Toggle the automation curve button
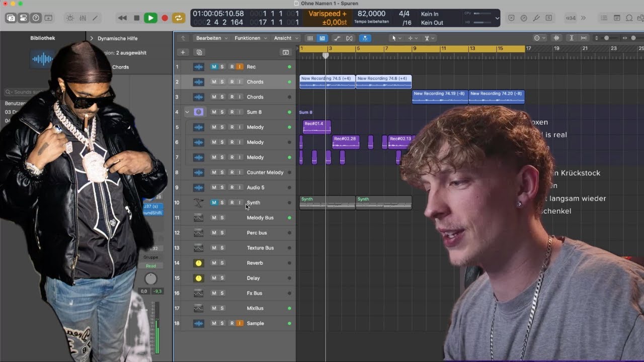Viewport: 644px width, 362px height. (337, 38)
